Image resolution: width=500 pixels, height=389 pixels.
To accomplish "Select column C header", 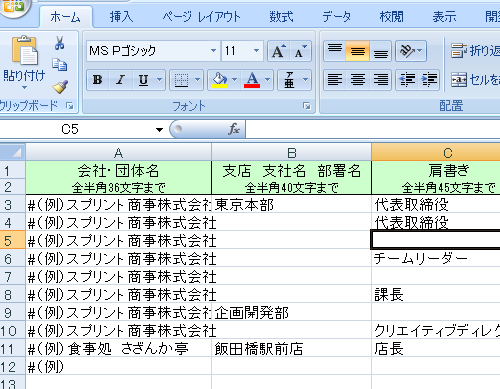I will tap(436, 153).
